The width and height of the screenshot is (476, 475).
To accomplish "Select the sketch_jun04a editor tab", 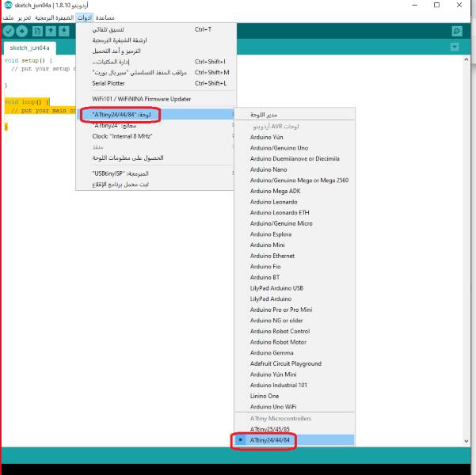I will coord(30,48).
